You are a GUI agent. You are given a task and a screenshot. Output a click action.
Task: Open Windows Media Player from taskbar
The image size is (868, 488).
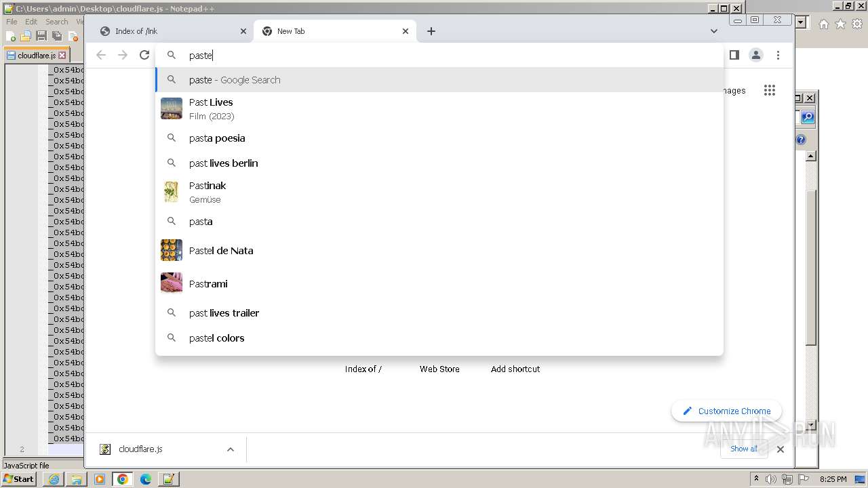pyautogui.click(x=100, y=479)
